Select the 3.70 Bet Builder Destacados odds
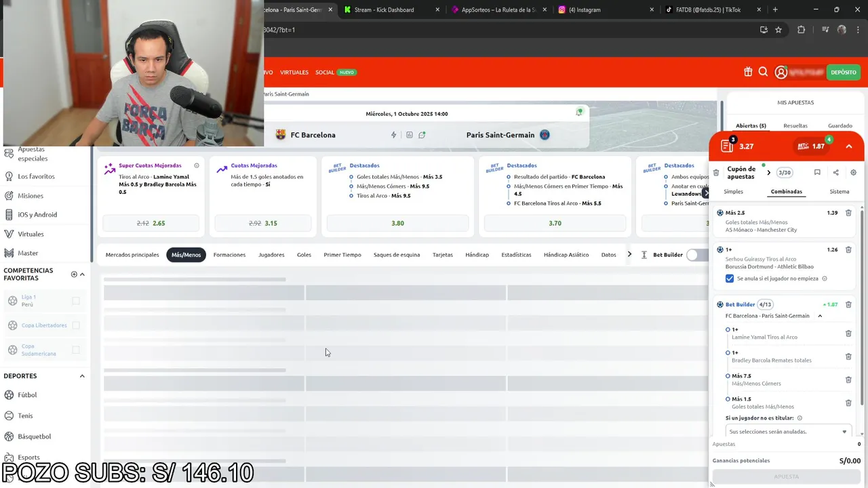 555,223
